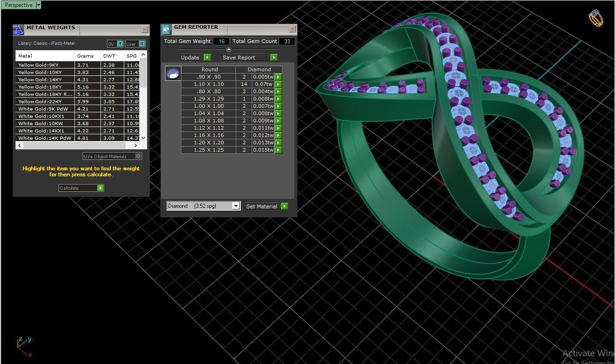Click green arrow for 1.16 X 1.16 row
Image resolution: width=615 pixels, height=364 pixels.
click(278, 136)
